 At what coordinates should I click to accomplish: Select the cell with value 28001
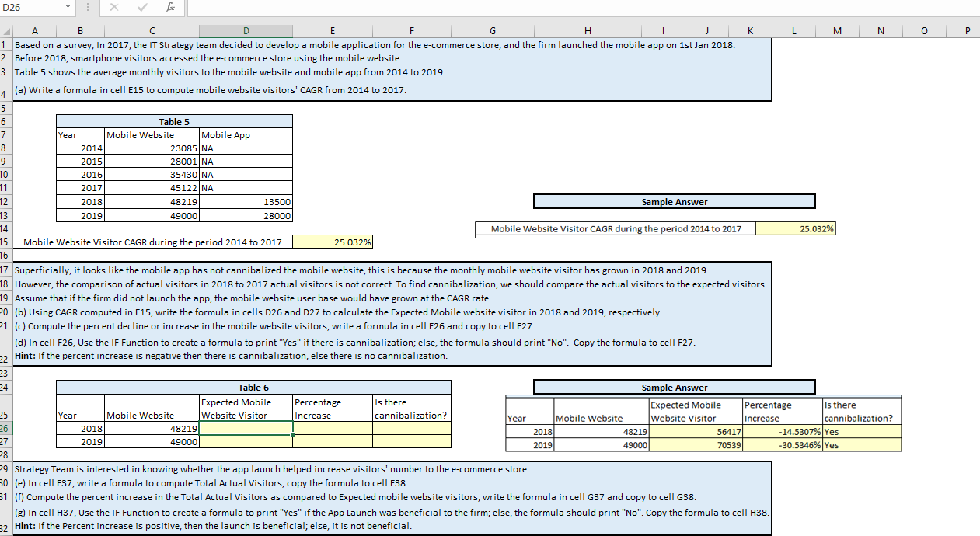tap(152, 161)
